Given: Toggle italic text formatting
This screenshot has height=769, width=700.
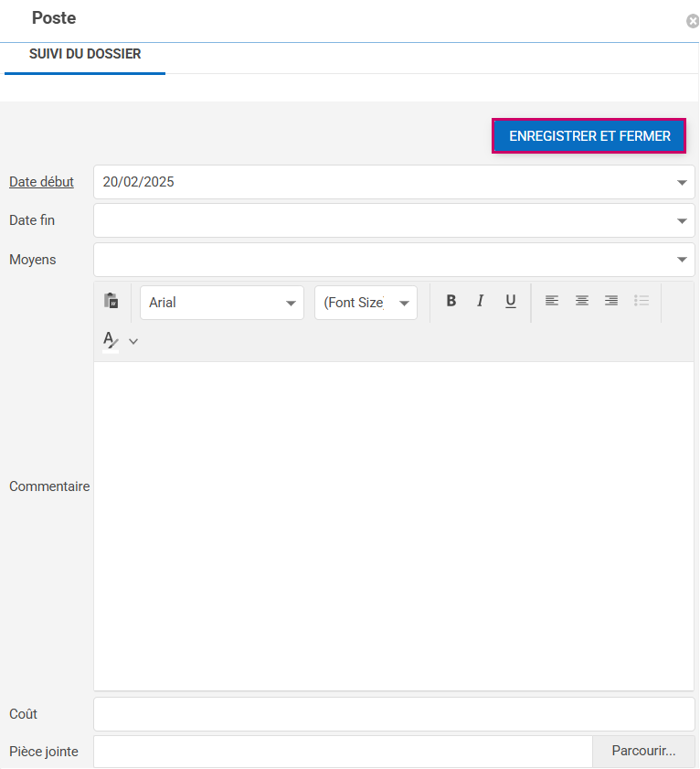Looking at the screenshot, I should (480, 301).
